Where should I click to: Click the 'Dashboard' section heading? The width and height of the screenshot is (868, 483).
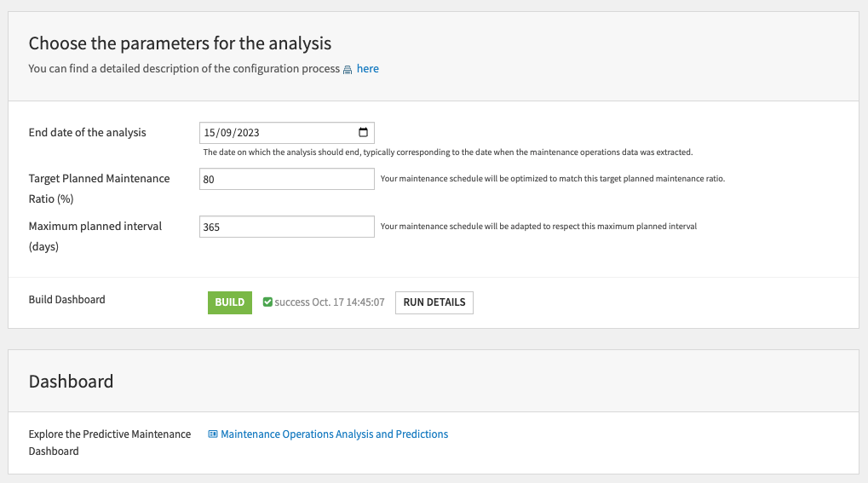[71, 382]
